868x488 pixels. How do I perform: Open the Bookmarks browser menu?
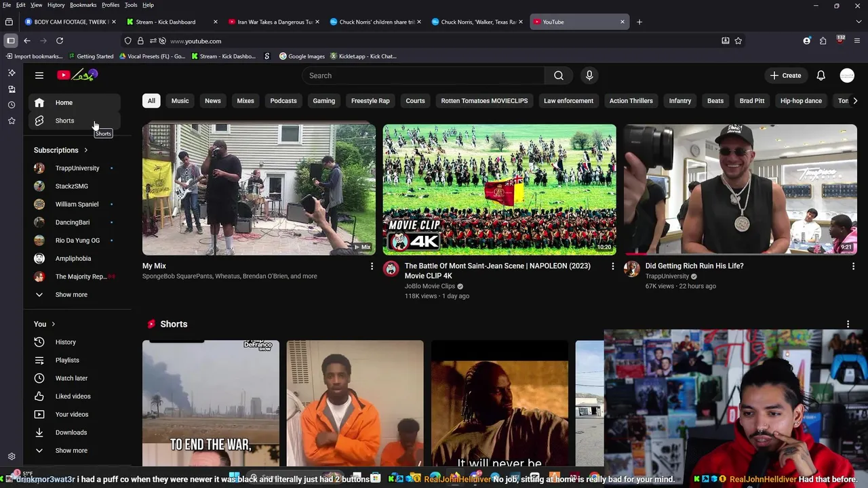83,5
